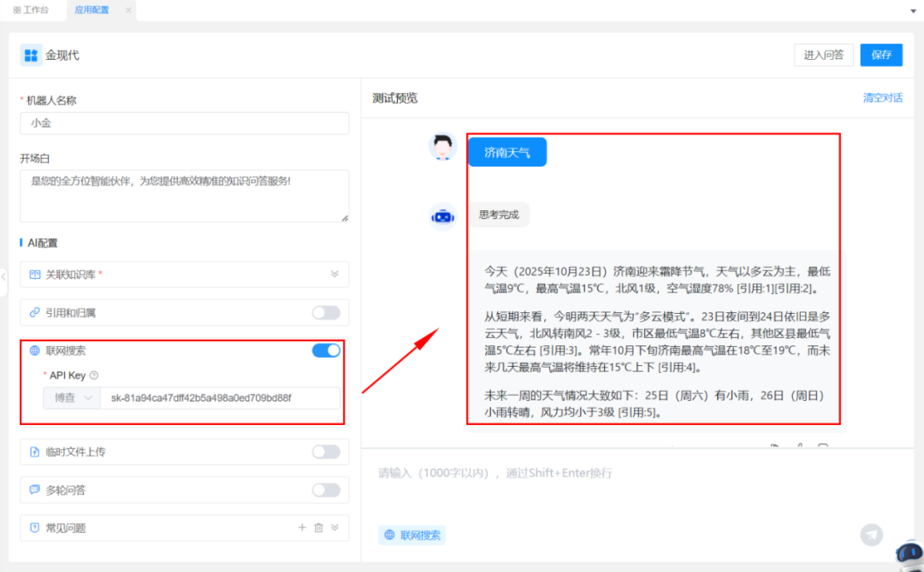Image resolution: width=924 pixels, height=572 pixels.
Task: Click the upload icon next to 临时文件上传
Action: (x=34, y=451)
